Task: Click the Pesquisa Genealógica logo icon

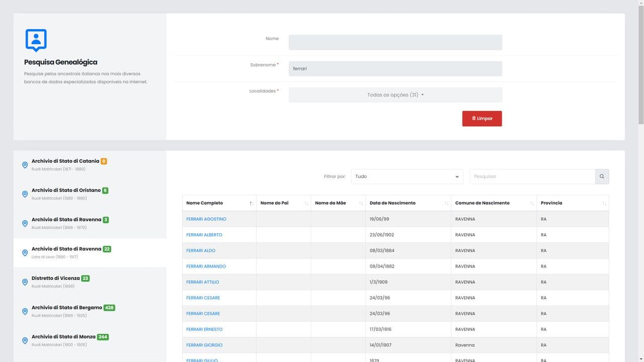Action: pyautogui.click(x=36, y=40)
